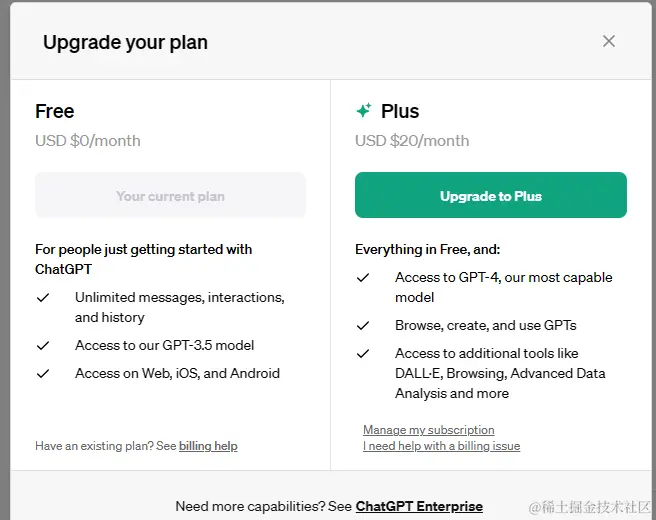Click checkmark next to additional tools like DALL·E
Viewport: 656px width, 520px height.
click(x=363, y=353)
